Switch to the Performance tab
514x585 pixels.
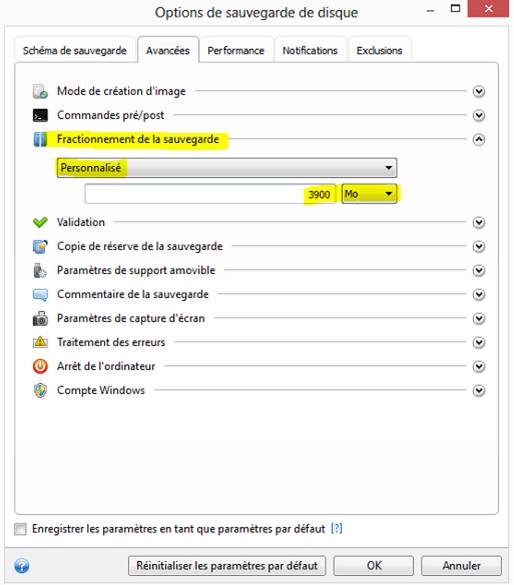236,50
